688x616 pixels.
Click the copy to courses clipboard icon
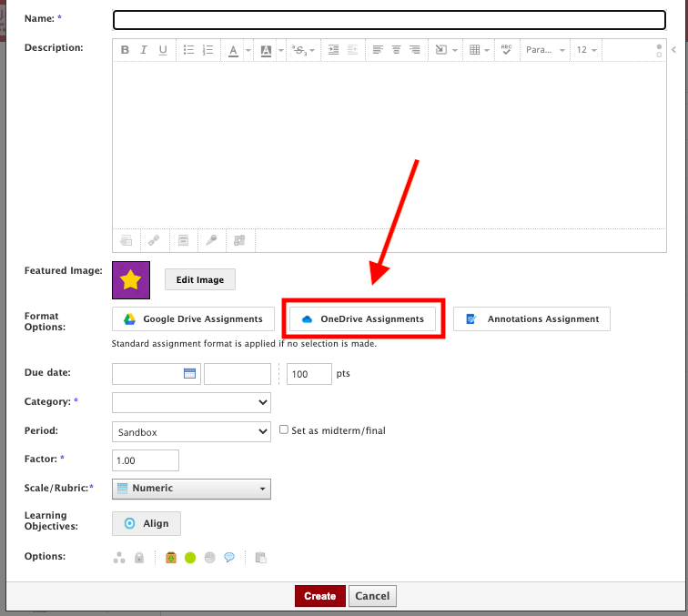click(x=261, y=558)
